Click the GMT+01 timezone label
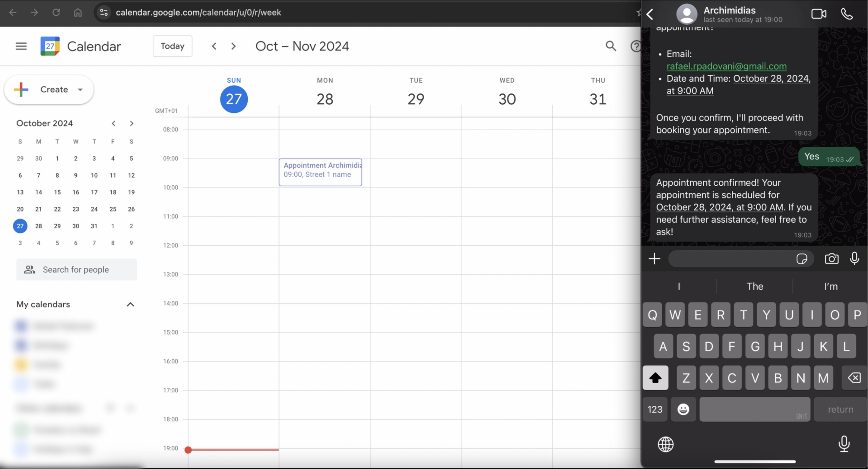Viewport: 868px width, 469px height. pos(166,111)
